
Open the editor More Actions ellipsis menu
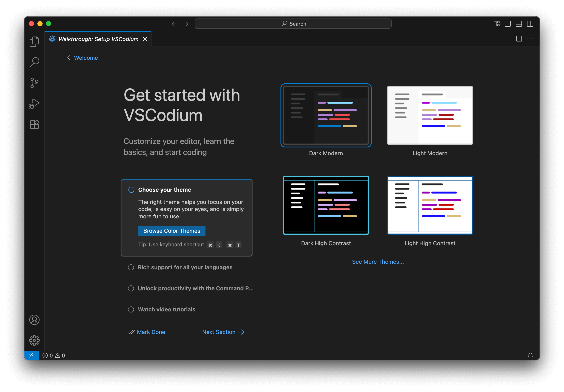click(x=530, y=39)
